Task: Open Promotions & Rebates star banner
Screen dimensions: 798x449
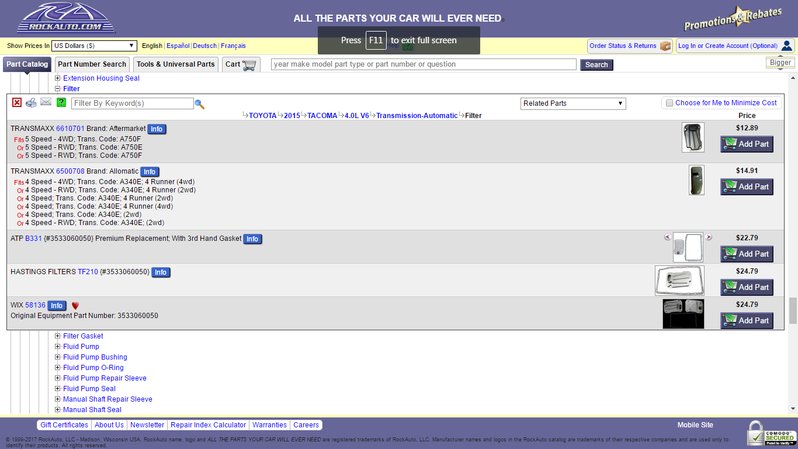Action: coord(732,19)
